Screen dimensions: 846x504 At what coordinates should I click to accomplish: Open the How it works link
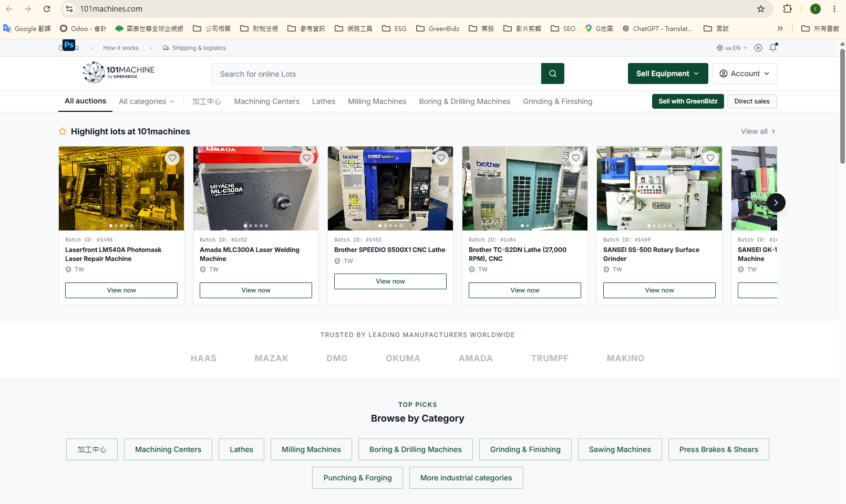(121, 48)
